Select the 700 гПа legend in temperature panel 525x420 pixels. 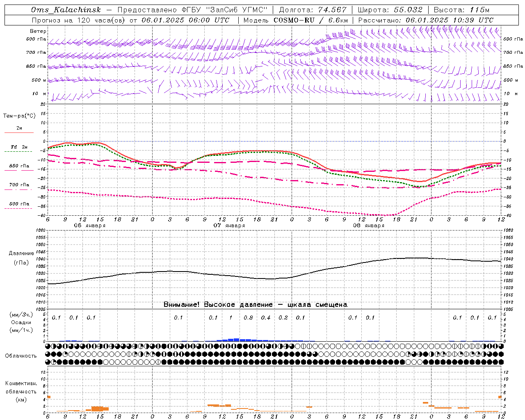[x=19, y=185]
